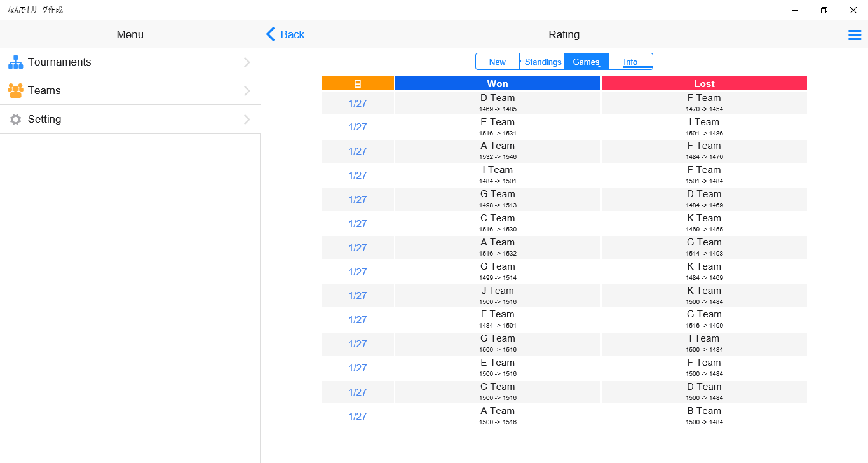Click the orange 日 date column header
Screen dimensions: 868x463
click(358, 84)
